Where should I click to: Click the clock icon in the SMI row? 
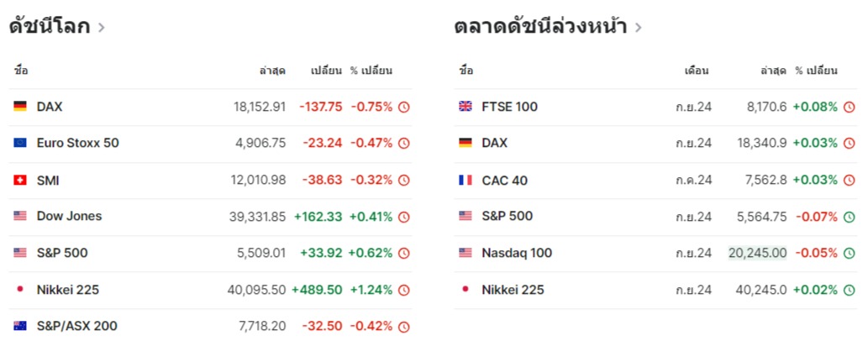click(404, 180)
